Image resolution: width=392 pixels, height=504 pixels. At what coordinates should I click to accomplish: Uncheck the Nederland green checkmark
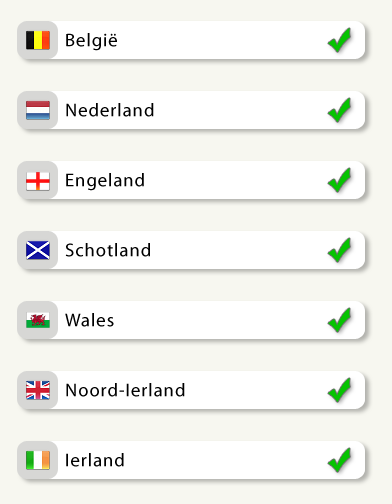point(340,110)
